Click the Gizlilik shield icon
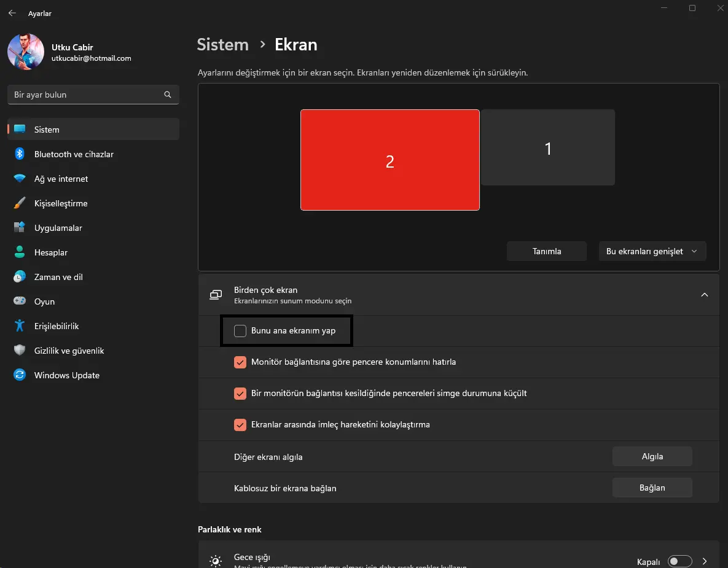 pyautogui.click(x=20, y=351)
